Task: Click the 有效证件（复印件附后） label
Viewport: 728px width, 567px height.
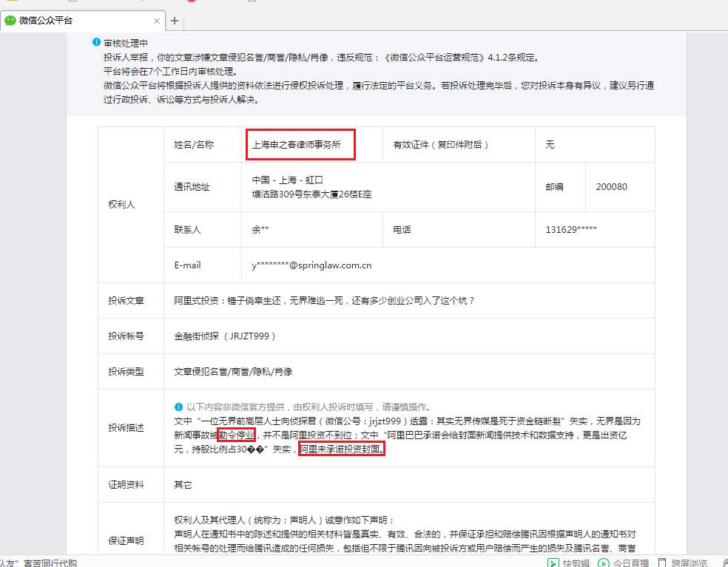Action: click(441, 145)
